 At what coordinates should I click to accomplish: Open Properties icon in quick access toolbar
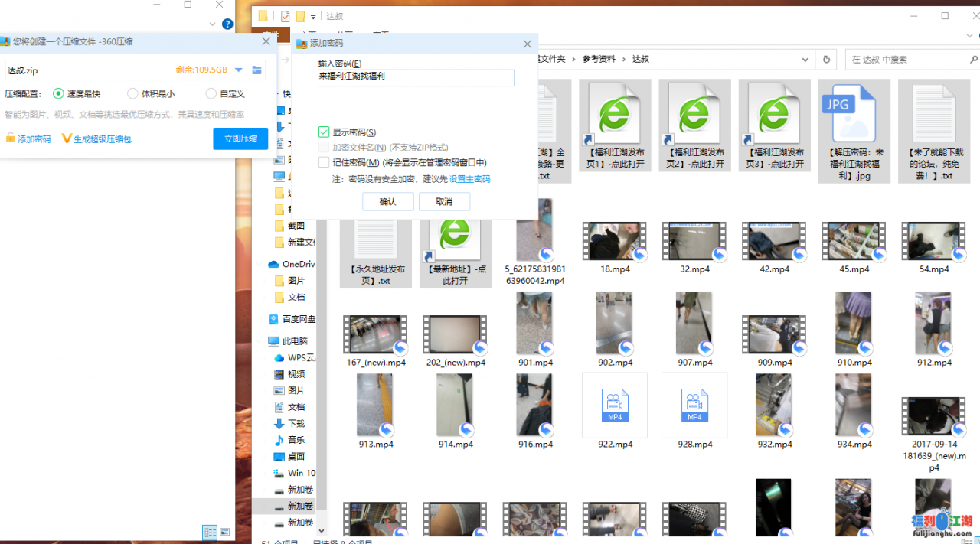click(284, 15)
